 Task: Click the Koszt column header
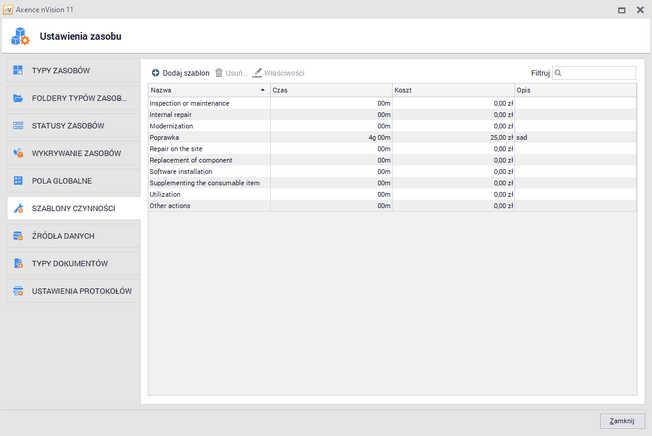pos(453,89)
